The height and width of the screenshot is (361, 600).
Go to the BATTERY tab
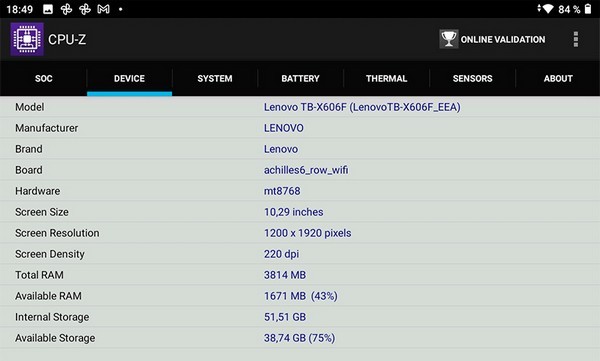[300, 78]
